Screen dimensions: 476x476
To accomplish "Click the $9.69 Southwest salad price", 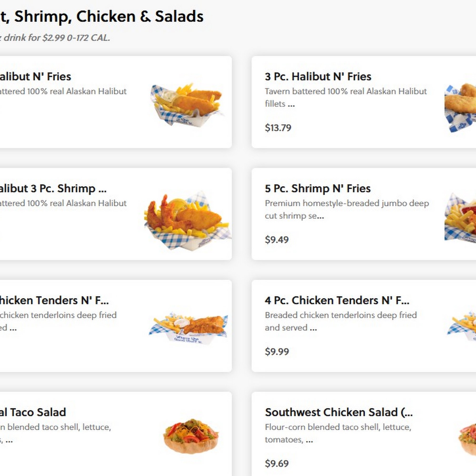I will [x=276, y=463].
